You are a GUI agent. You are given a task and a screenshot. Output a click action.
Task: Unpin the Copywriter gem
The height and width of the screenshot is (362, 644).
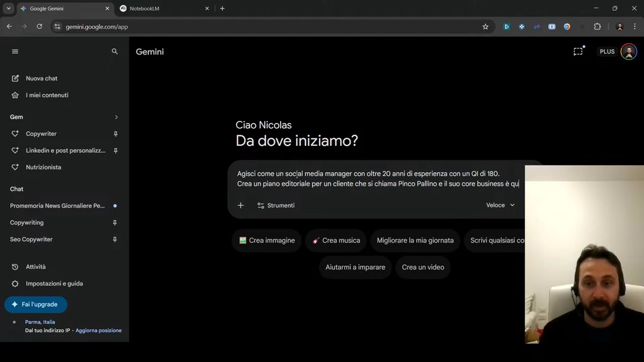(115, 134)
